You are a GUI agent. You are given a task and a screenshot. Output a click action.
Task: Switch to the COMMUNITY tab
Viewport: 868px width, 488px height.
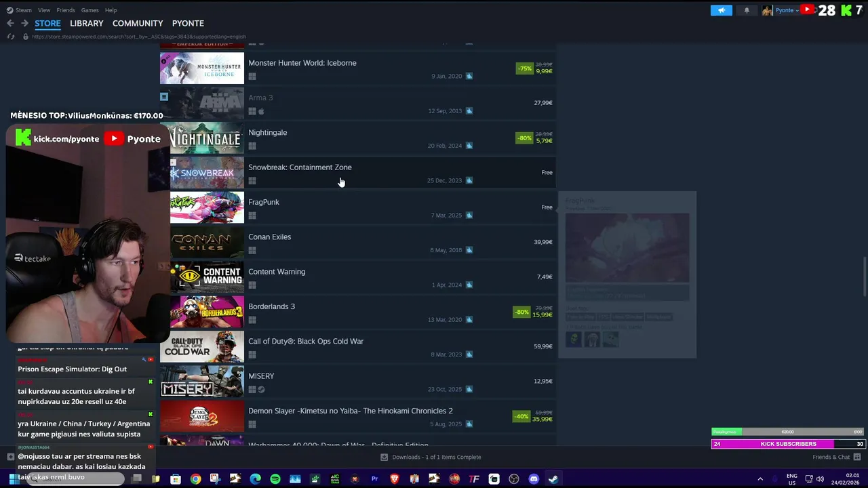138,23
